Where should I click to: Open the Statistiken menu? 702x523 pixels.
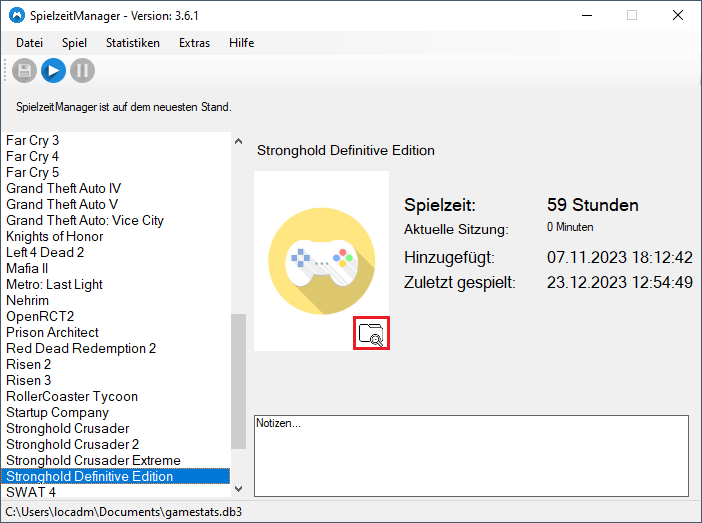[133, 43]
